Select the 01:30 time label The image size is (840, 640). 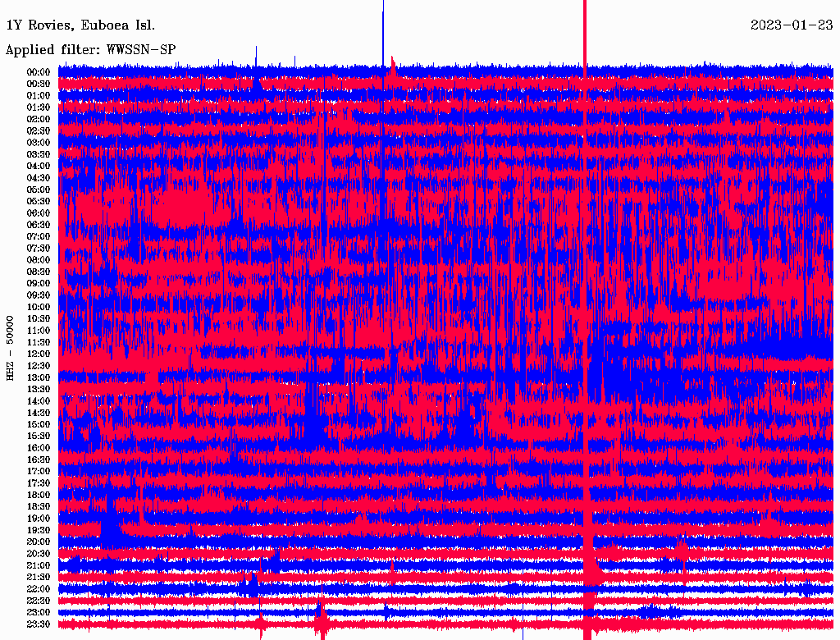click(x=39, y=107)
